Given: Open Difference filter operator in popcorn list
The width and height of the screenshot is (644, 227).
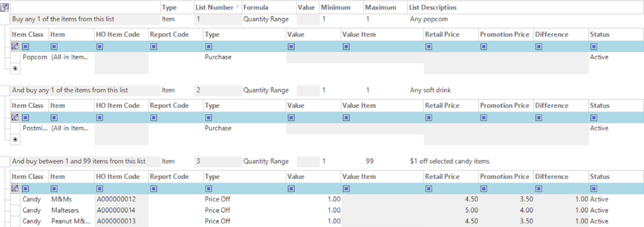Looking at the screenshot, I should pyautogui.click(x=539, y=46).
